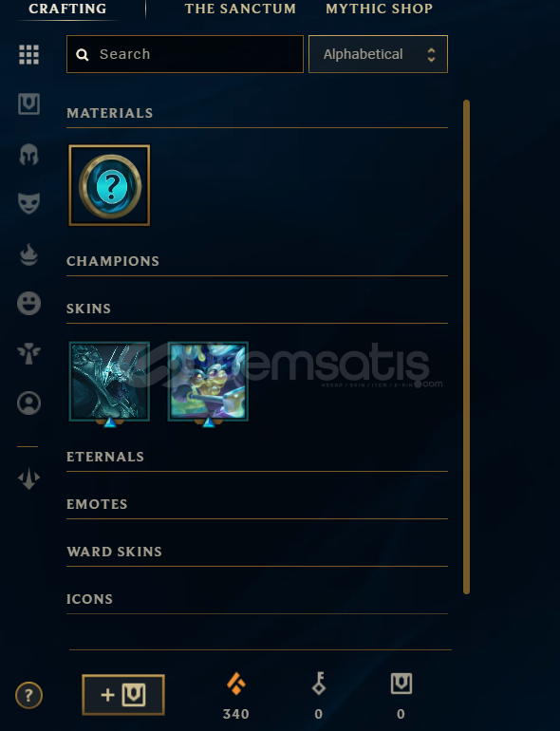This screenshot has width=560, height=731.
Task: Select the all items grid filter icon
Action: tap(28, 54)
